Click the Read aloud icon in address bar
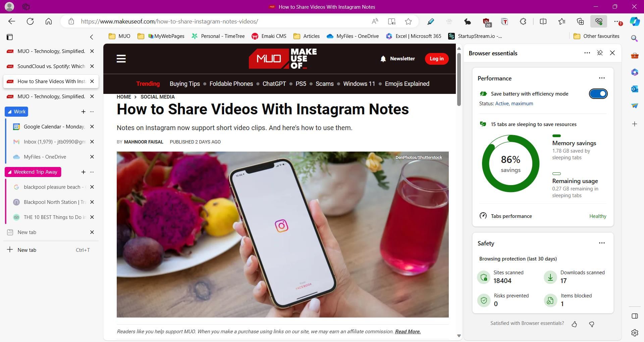This screenshot has height=342, width=644. [375, 21]
